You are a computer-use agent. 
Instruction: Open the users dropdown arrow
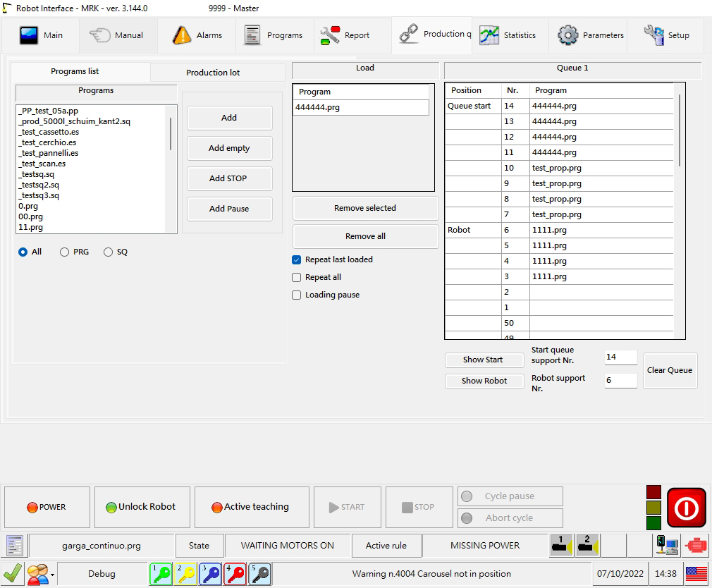[x=53, y=575]
